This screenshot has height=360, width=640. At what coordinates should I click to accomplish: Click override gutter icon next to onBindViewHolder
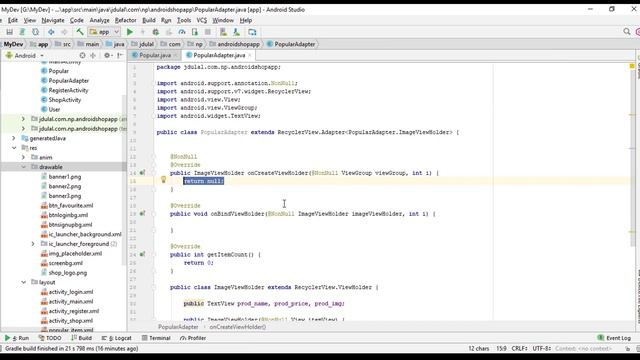[x=142, y=213]
